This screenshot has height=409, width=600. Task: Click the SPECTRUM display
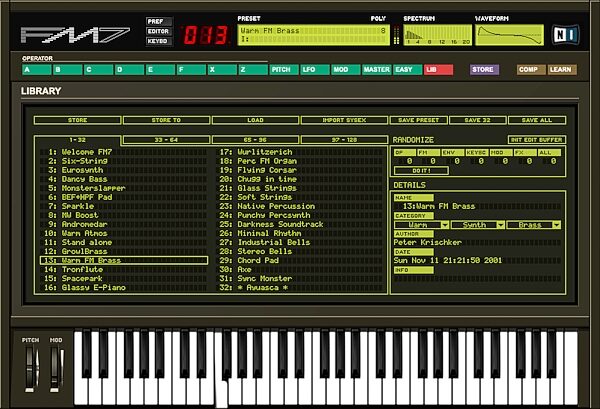pyautogui.click(x=437, y=35)
